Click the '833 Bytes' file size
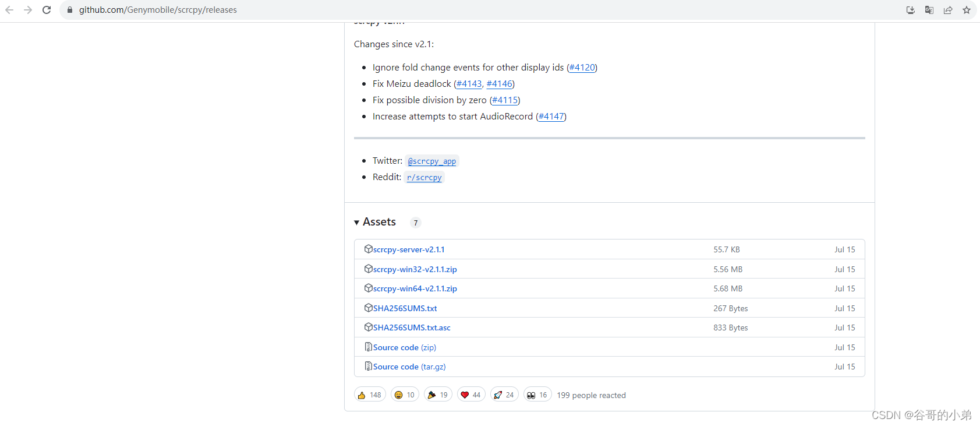The height and width of the screenshot is (426, 980). 731,328
